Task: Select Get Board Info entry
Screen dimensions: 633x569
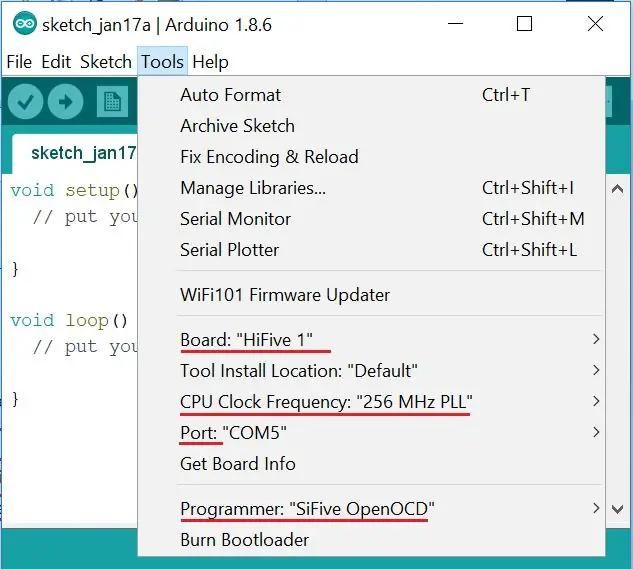Action: tap(371, 464)
